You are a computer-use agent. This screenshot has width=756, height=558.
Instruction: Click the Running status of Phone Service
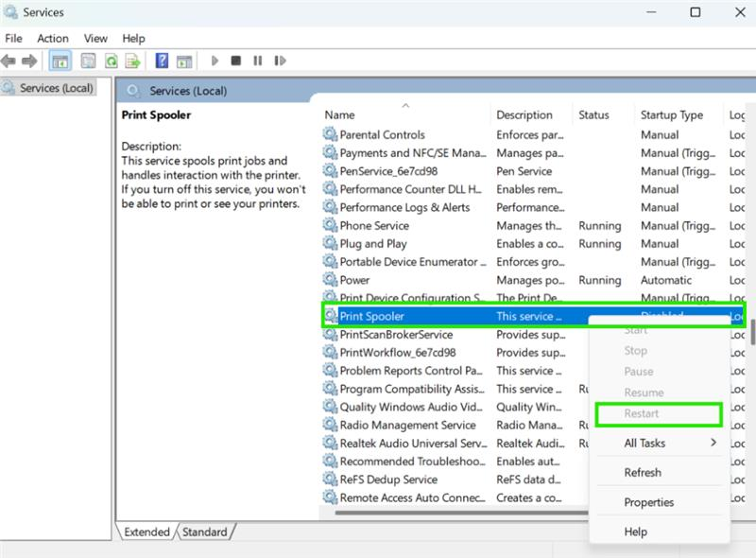tap(600, 225)
